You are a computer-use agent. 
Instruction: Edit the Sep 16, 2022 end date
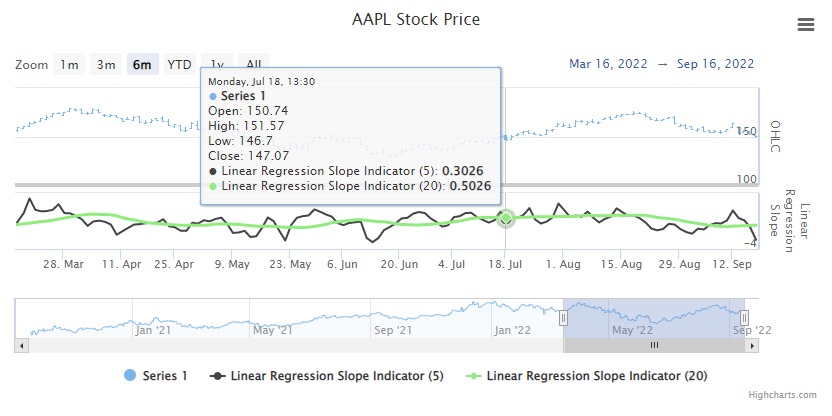pyautogui.click(x=715, y=64)
